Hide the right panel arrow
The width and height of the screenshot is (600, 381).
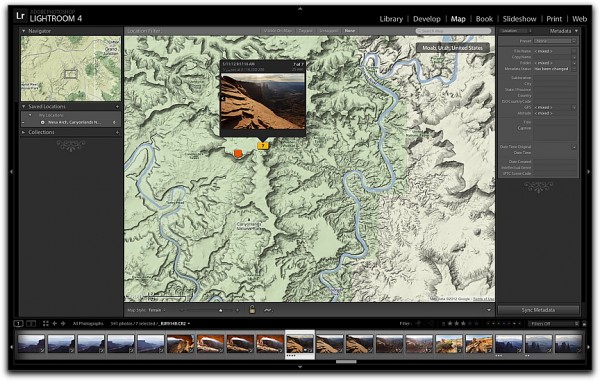pos(589,172)
